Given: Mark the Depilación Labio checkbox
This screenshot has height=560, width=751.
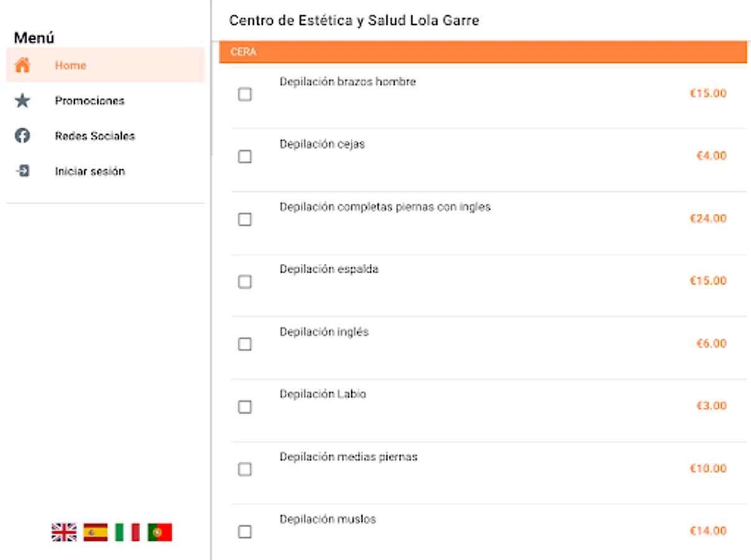Looking at the screenshot, I should click(x=245, y=407).
